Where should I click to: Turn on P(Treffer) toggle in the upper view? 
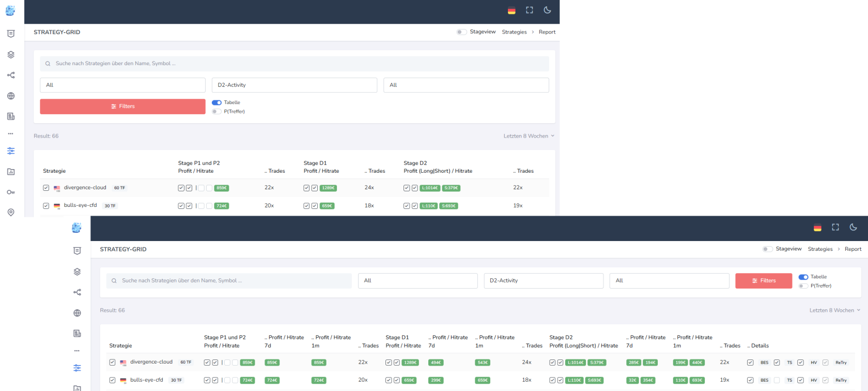point(216,112)
